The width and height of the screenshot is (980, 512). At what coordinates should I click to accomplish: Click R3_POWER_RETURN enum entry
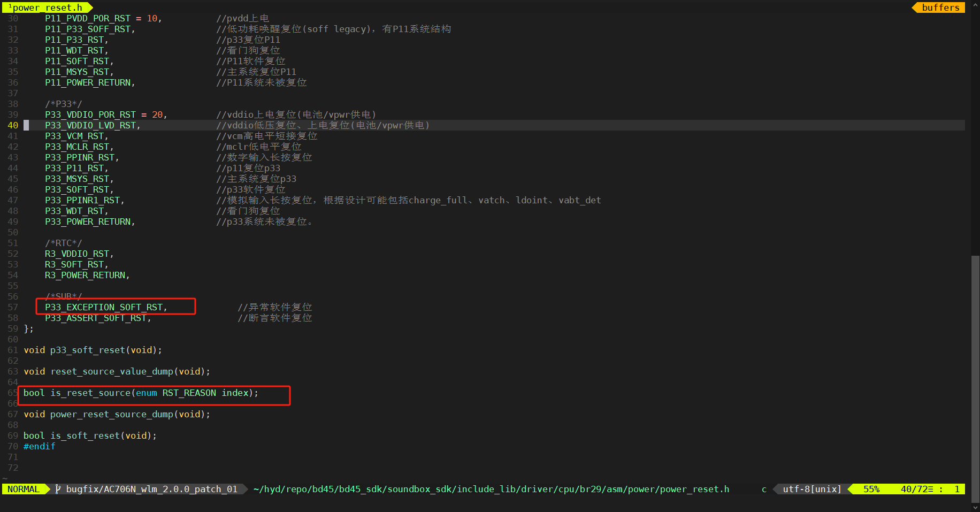(x=87, y=275)
